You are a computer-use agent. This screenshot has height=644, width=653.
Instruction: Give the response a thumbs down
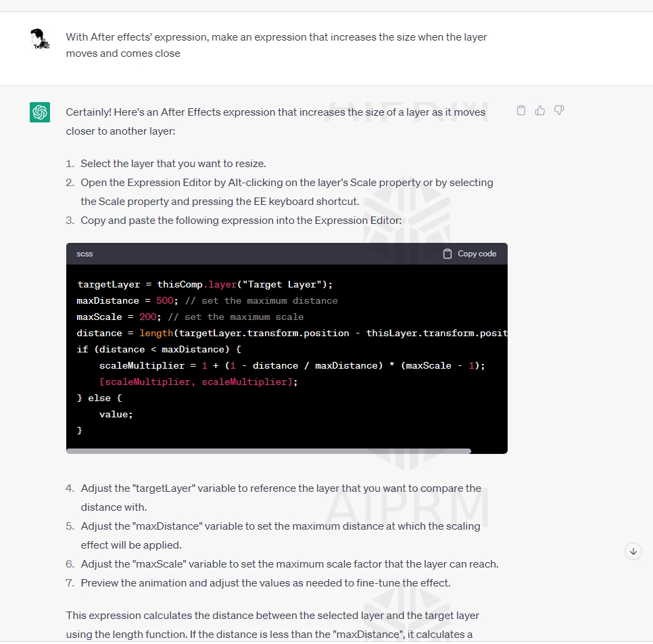(559, 110)
